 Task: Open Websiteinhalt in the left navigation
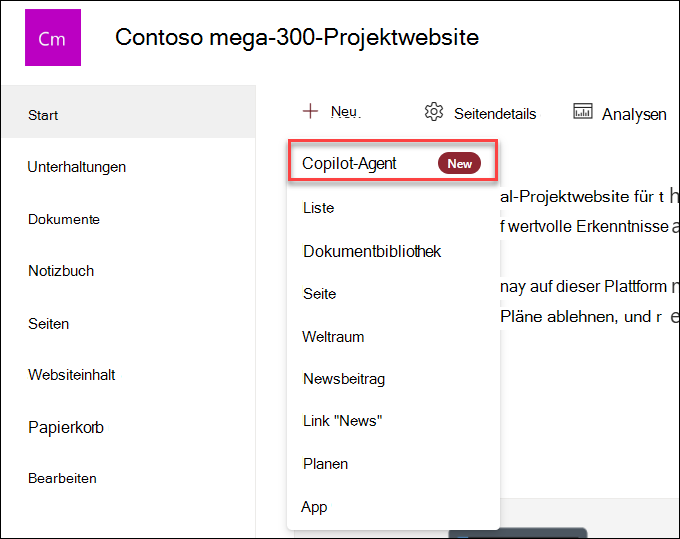72,375
